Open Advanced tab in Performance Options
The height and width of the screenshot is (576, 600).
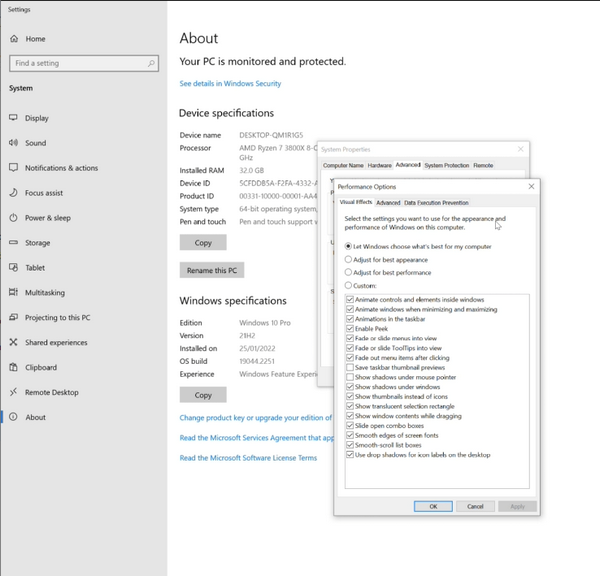388,203
